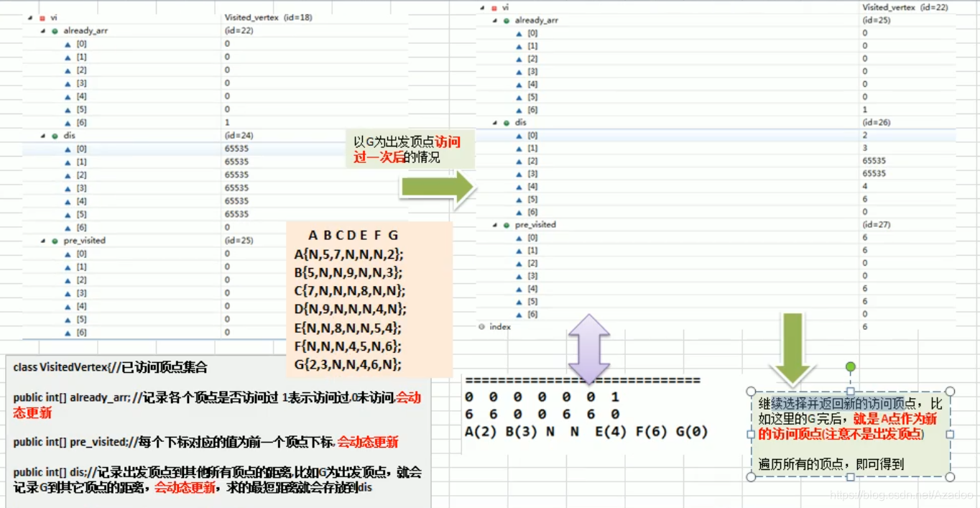Click matrix header 'A B C D E F G'

pos(353,236)
